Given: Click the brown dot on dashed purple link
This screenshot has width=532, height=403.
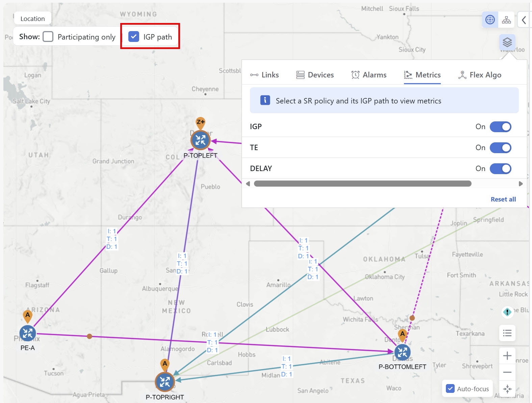Looking at the screenshot, I should pos(412,318).
